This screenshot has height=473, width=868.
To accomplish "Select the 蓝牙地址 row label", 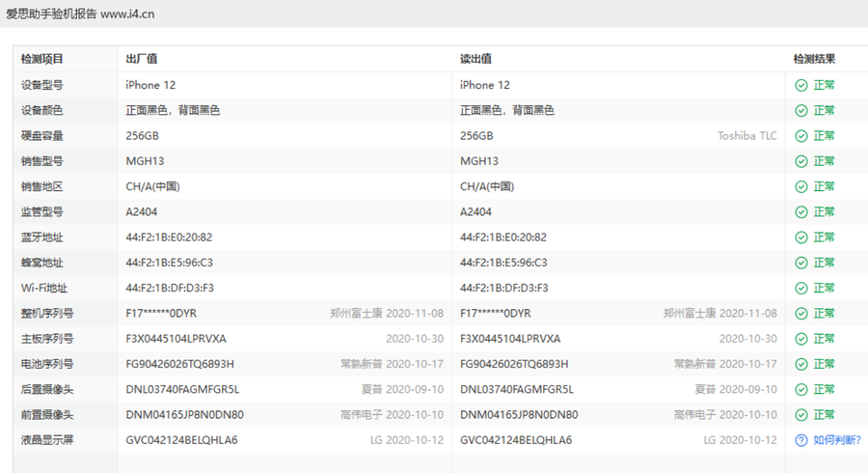I will 42,237.
